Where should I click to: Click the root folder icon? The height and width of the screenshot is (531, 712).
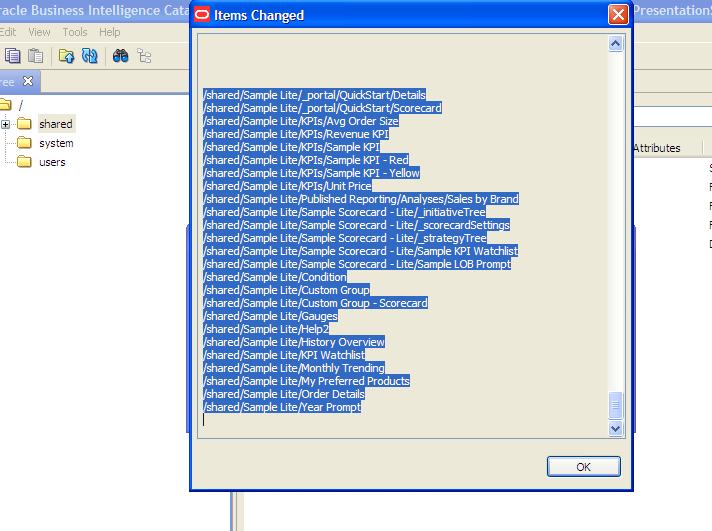coord(5,105)
